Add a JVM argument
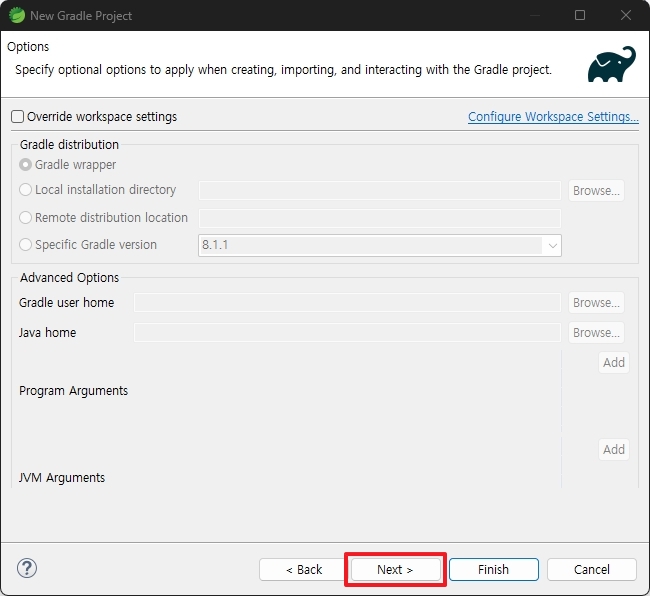This screenshot has width=650, height=596. pyautogui.click(x=614, y=449)
